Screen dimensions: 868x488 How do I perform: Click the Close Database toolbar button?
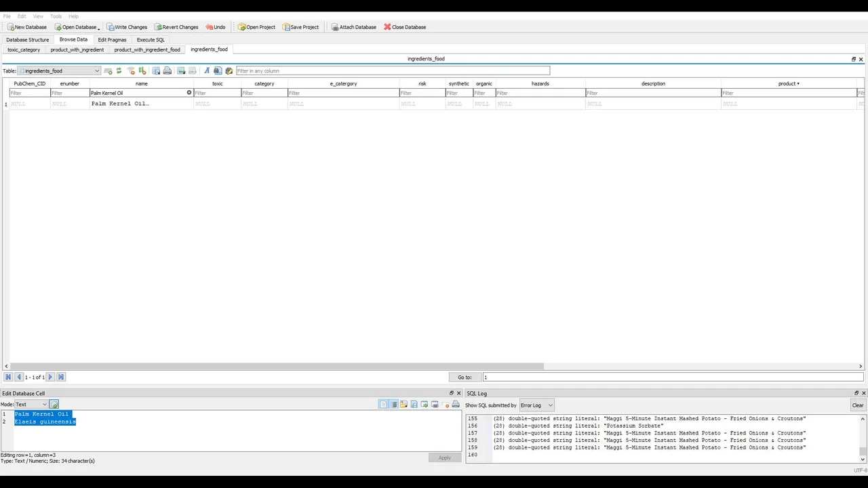[x=405, y=27]
